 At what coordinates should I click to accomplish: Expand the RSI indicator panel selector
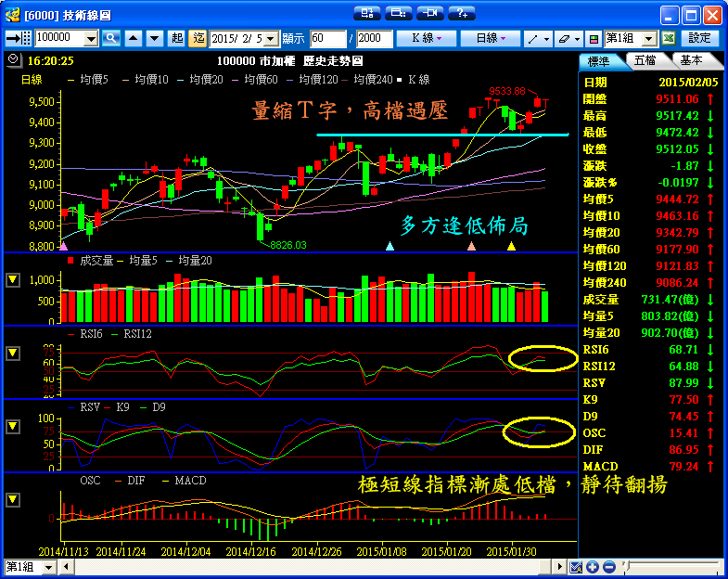(x=12, y=353)
